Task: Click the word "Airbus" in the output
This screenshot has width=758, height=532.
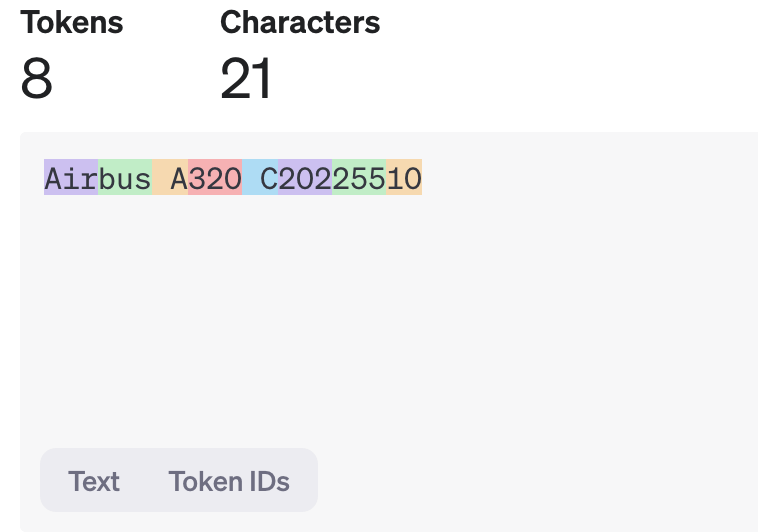Action: 97,178
